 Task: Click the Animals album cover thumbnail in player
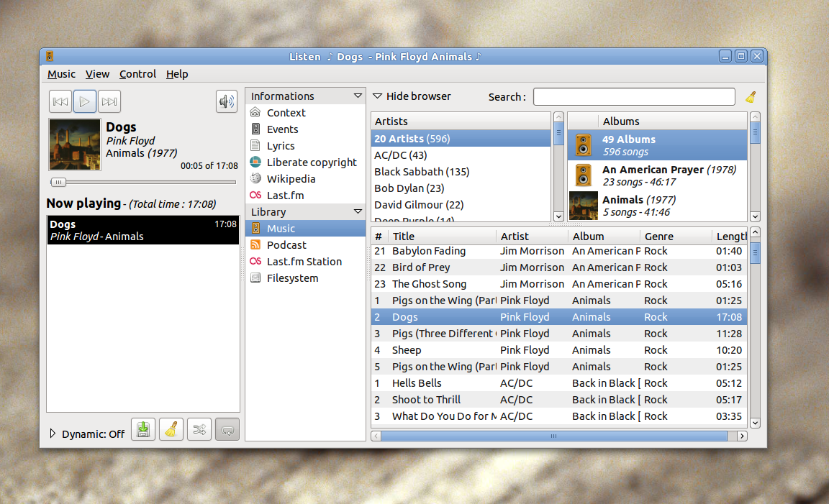coord(75,145)
